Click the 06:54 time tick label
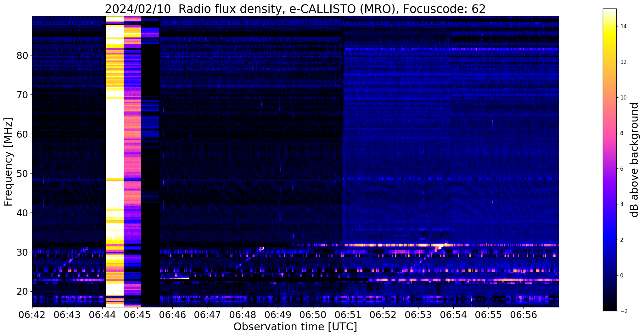 pyautogui.click(x=453, y=315)
